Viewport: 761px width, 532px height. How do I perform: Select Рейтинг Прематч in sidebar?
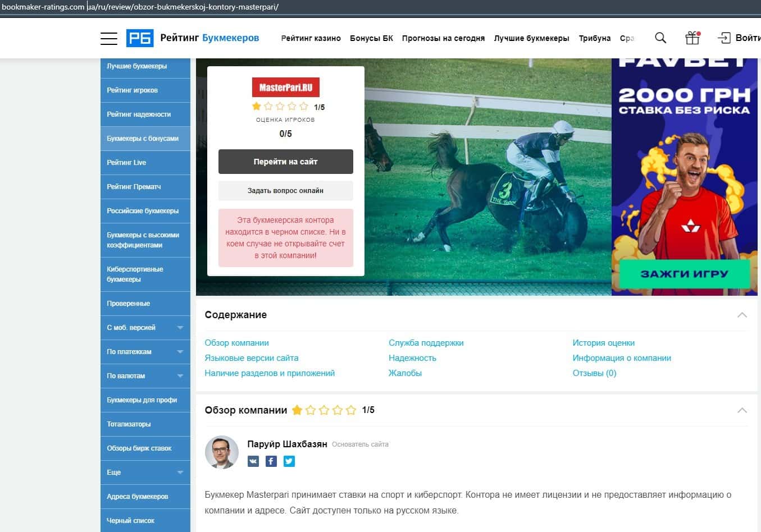[145, 187]
